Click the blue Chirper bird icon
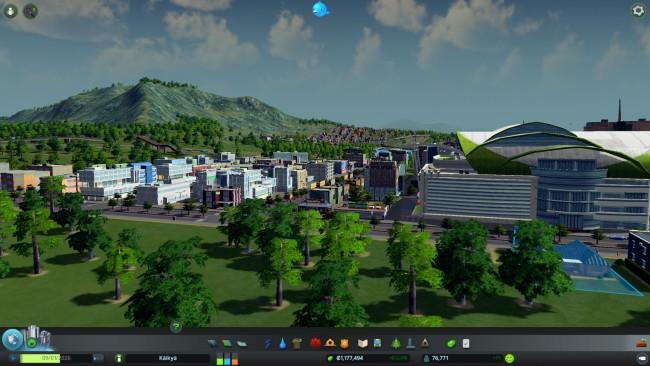The image size is (650, 366). point(320,9)
